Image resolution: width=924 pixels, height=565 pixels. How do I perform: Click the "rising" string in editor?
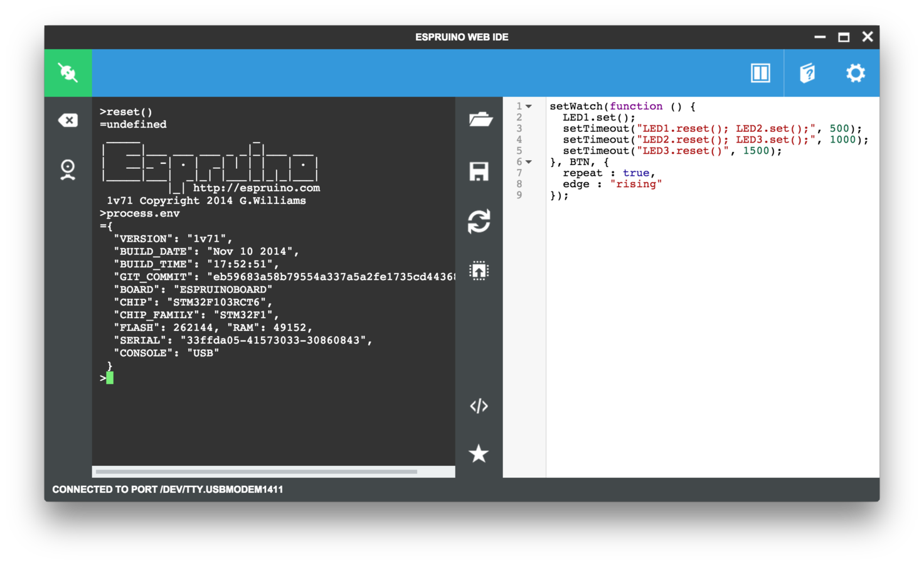pos(635,184)
